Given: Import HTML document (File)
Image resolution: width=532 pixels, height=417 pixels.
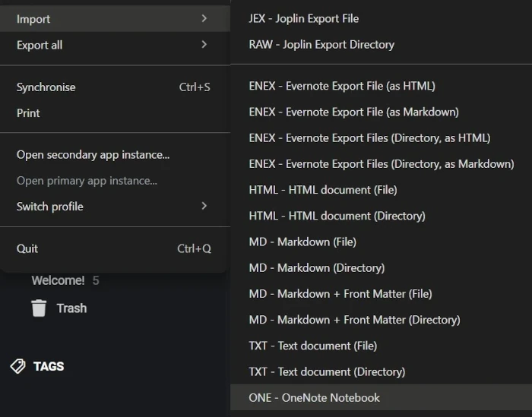Looking at the screenshot, I should (381, 190).
